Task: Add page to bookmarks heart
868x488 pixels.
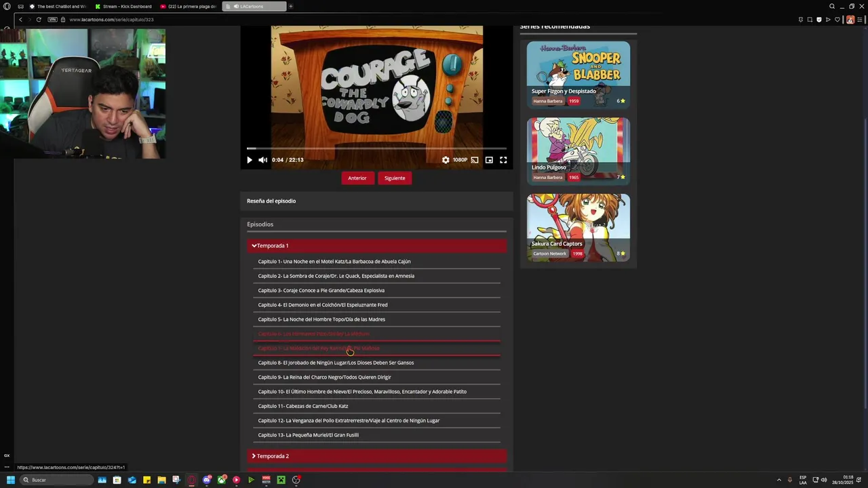Action: (837, 20)
